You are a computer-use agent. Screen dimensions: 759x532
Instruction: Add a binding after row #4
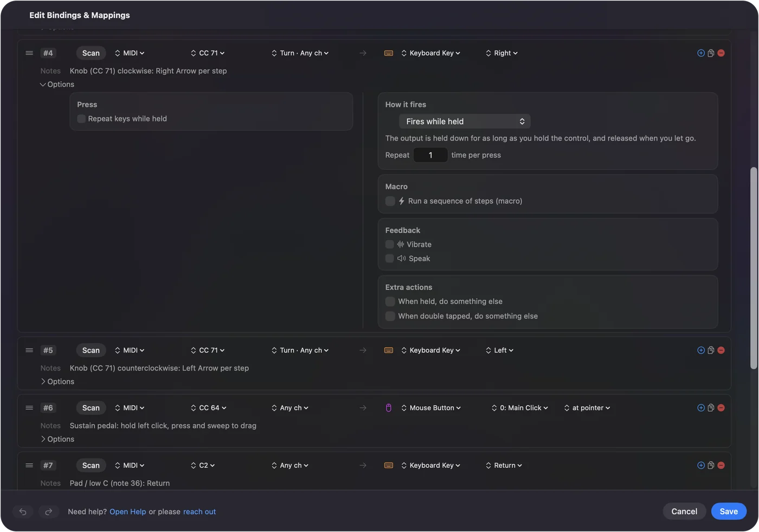[701, 53]
